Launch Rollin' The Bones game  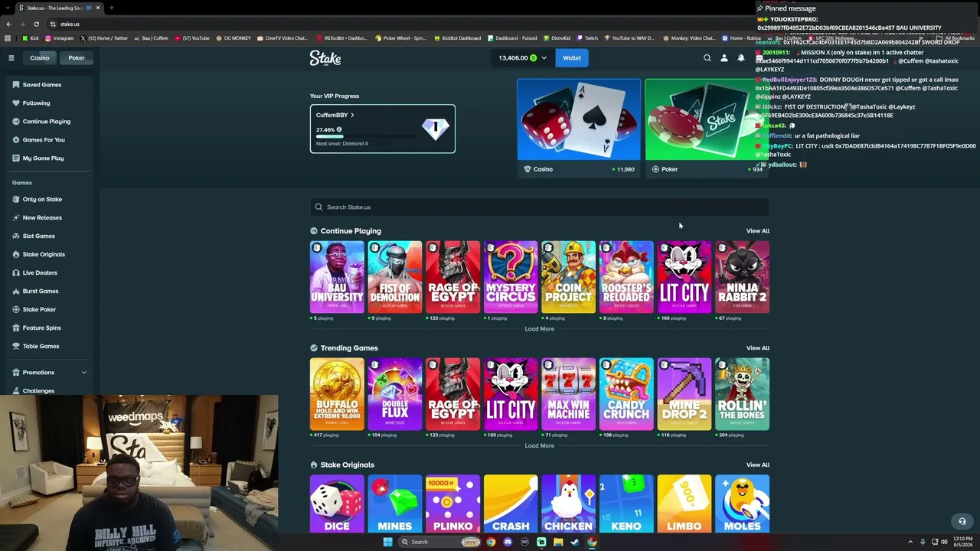(x=743, y=394)
